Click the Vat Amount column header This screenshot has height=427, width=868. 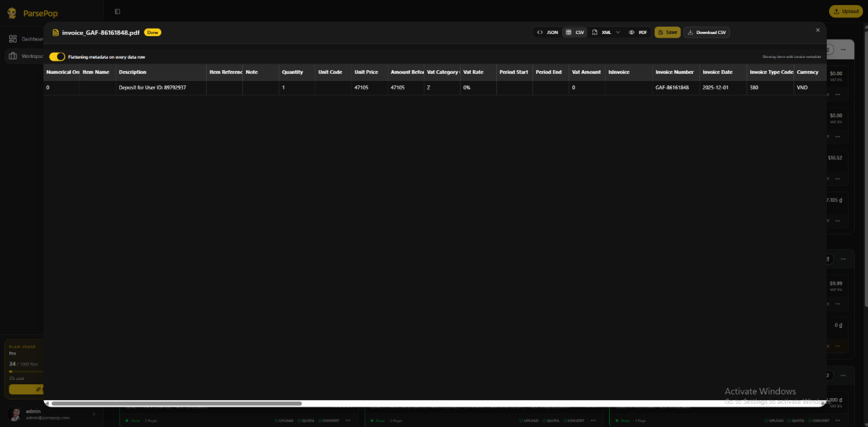[586, 72]
